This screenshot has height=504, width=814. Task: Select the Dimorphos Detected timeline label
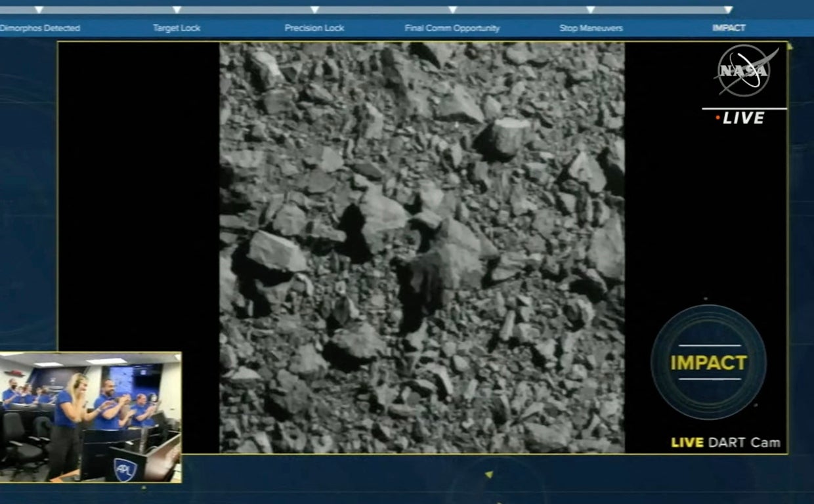[x=39, y=28]
